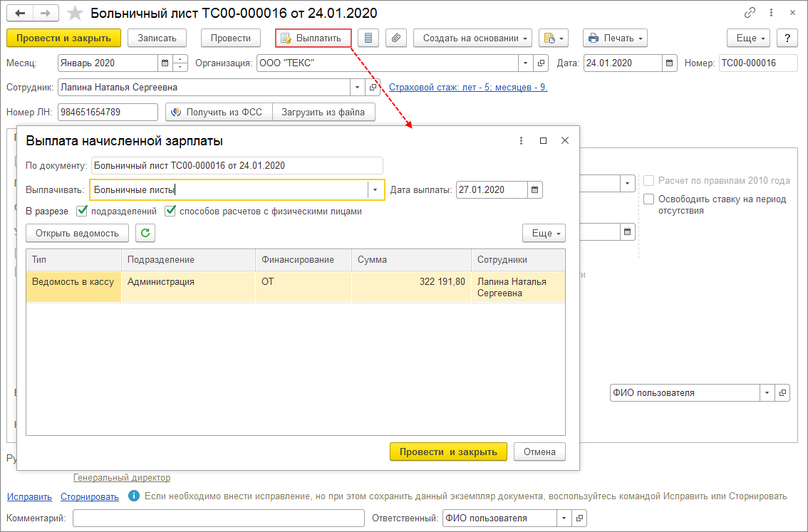The height and width of the screenshot is (532, 808).
Task: Click the Отмена button
Action: [539, 452]
